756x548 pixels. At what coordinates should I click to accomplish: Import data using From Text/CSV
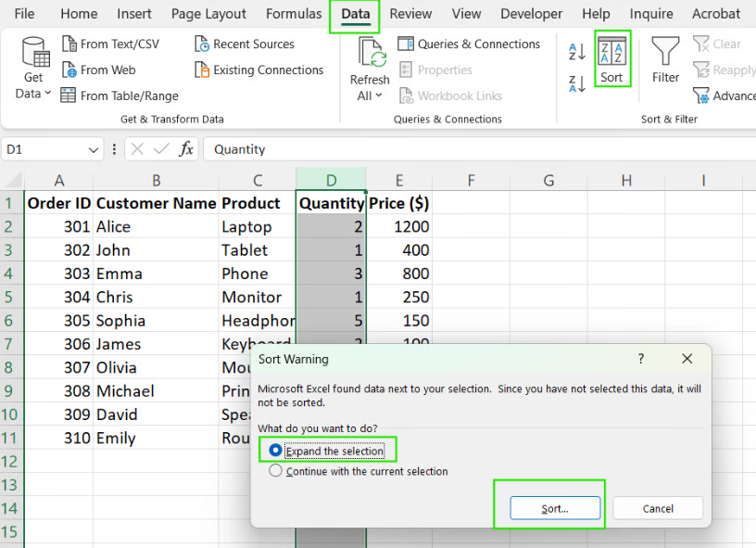tap(111, 44)
